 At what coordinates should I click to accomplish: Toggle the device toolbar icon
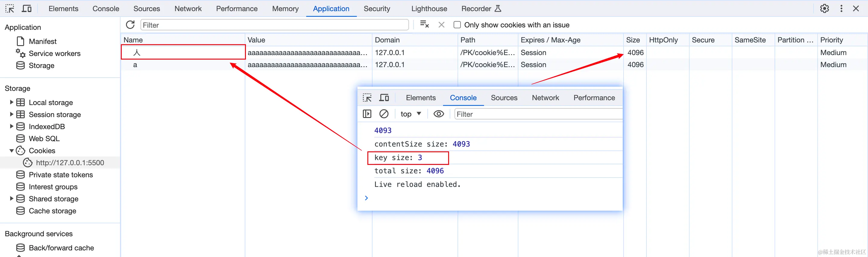27,8
